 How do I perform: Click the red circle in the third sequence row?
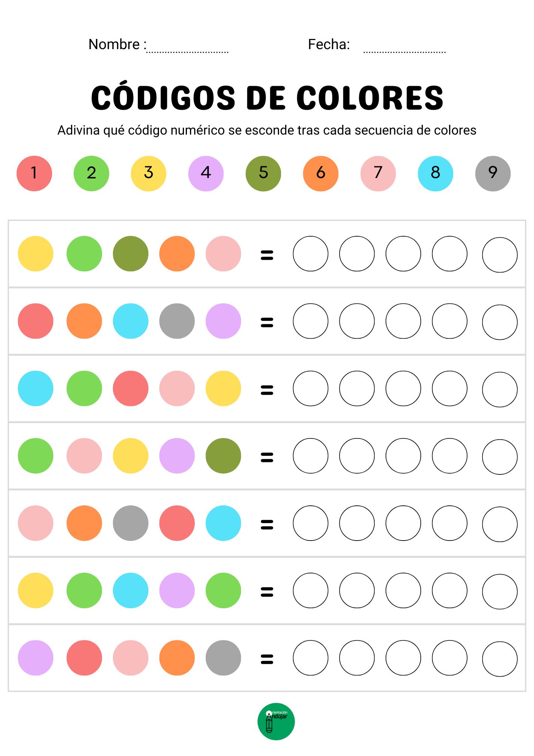pos(131,388)
